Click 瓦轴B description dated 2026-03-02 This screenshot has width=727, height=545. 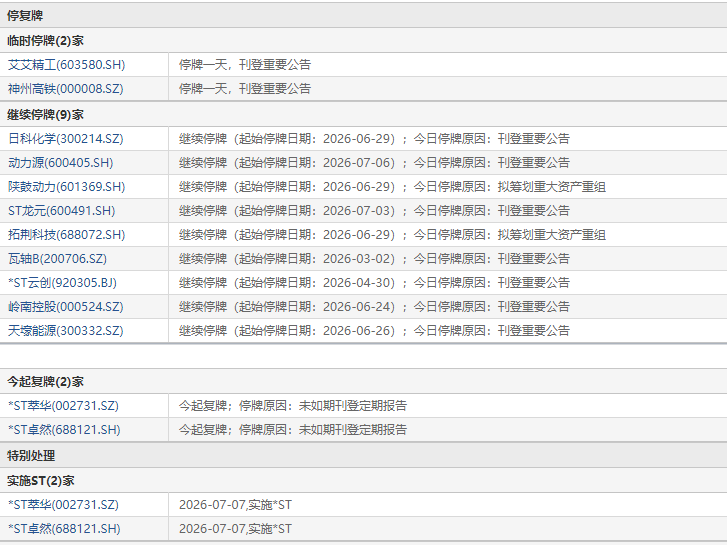[x=374, y=259]
